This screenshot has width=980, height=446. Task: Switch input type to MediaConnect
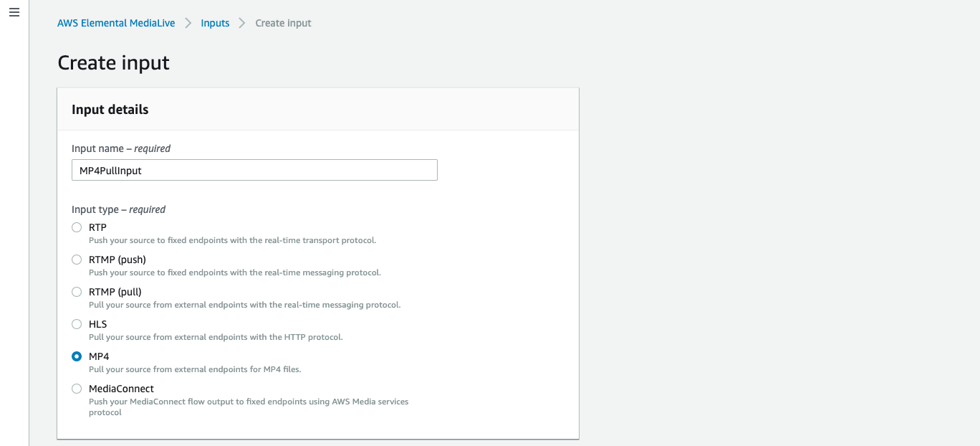[x=77, y=389]
